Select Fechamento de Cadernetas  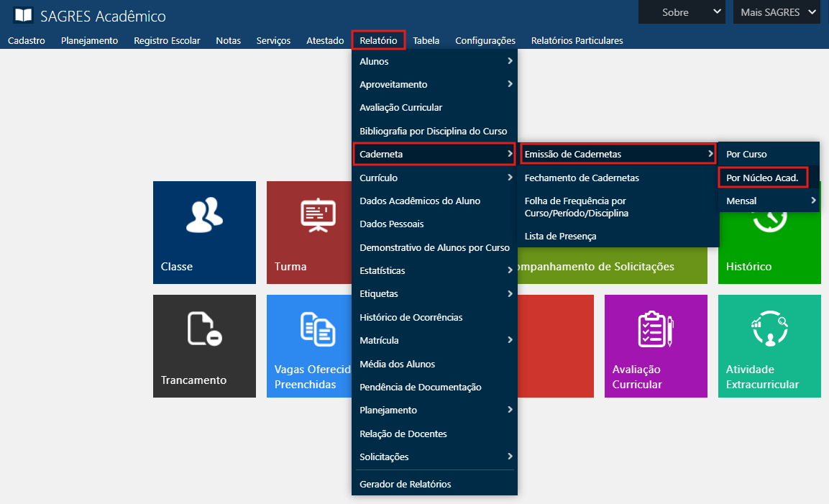click(582, 178)
